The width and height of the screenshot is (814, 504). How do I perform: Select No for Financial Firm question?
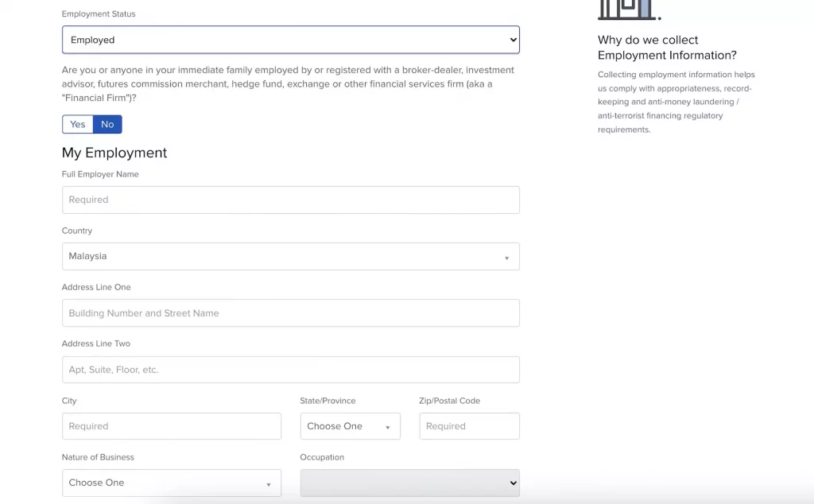tap(107, 124)
